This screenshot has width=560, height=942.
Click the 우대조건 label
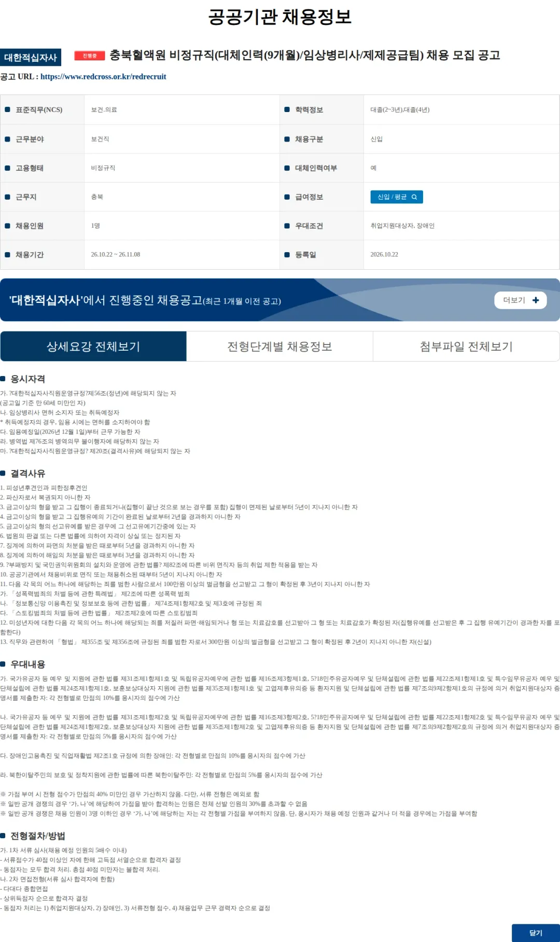point(309,226)
